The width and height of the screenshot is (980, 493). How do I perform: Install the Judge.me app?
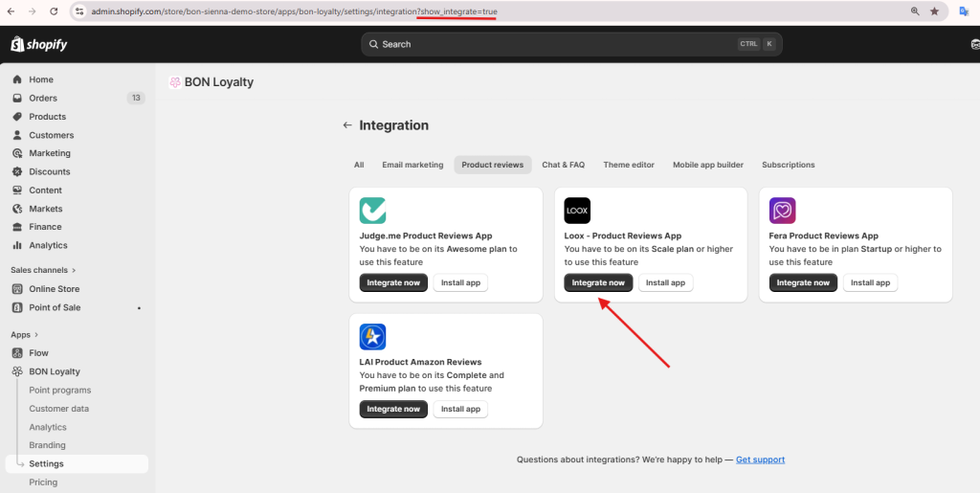460,282
